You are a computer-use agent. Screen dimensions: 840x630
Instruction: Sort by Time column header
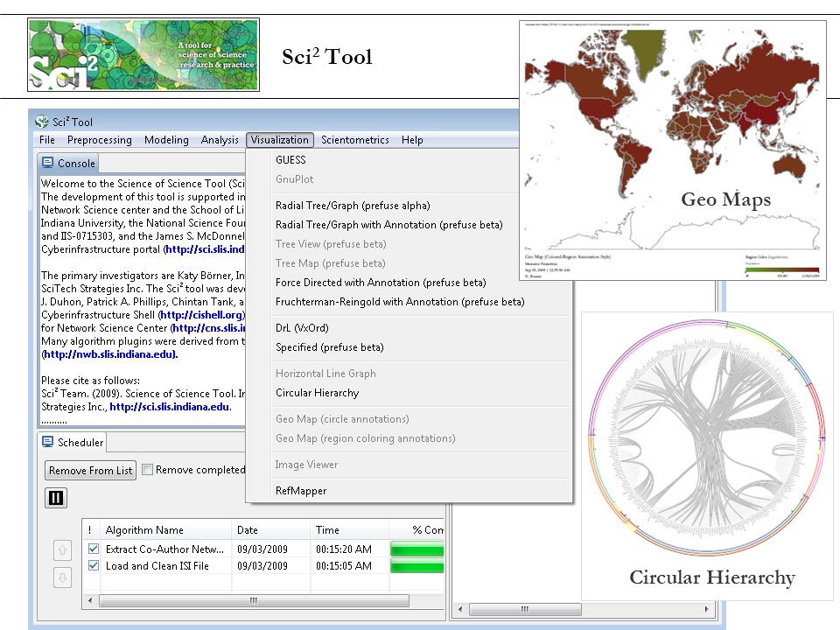coord(349,530)
